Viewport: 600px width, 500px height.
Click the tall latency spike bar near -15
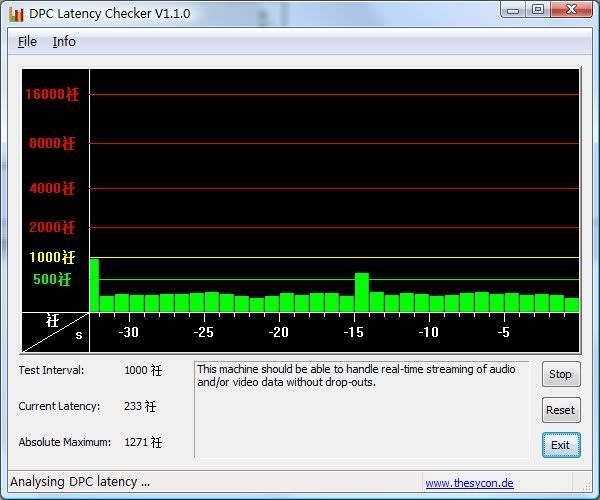(362, 292)
